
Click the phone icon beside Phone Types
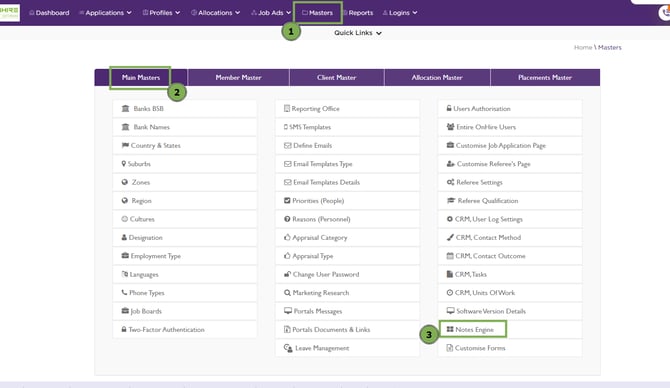[124, 292]
